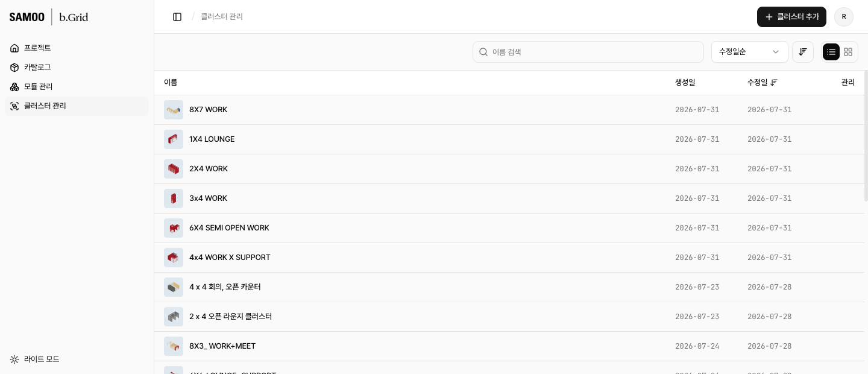Switch to list view
The image size is (868, 374).
pos(831,52)
